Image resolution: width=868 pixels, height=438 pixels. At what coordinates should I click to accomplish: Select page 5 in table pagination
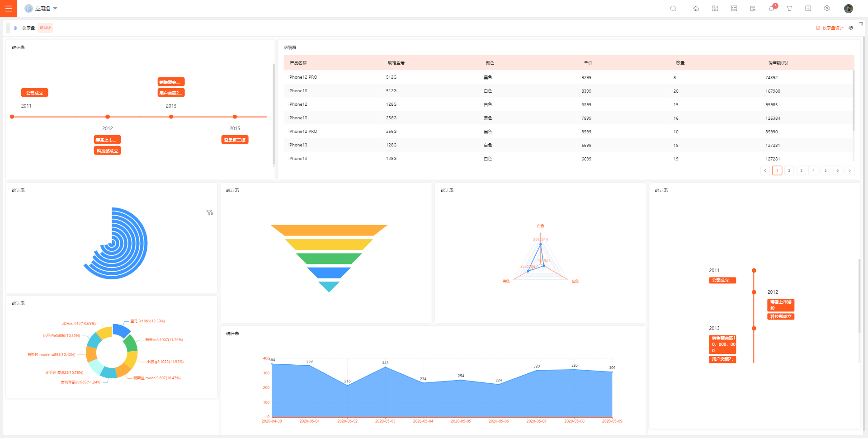pos(826,170)
